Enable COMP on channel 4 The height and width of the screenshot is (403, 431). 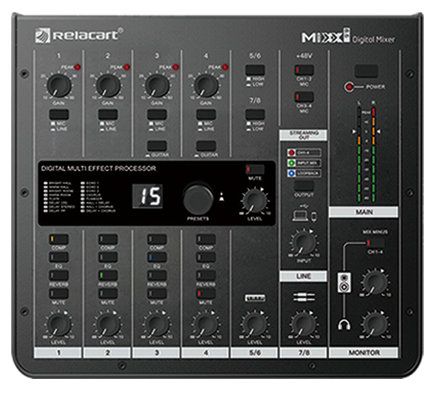(x=206, y=239)
